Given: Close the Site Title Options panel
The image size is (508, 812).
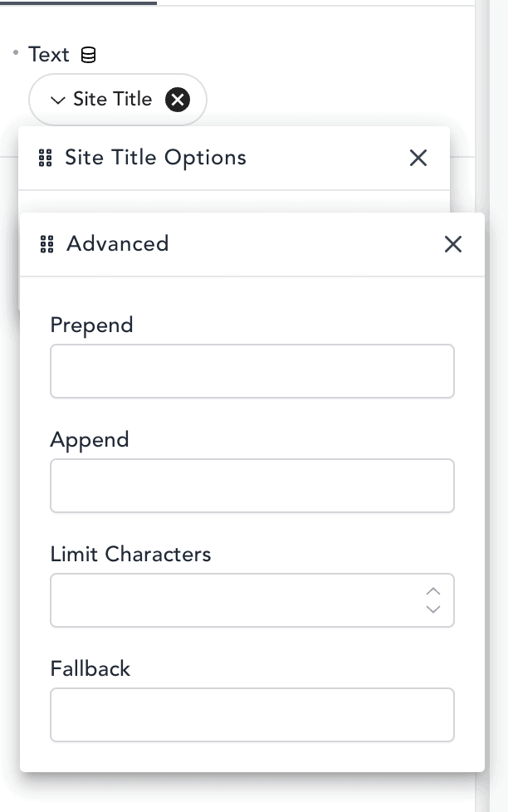Looking at the screenshot, I should click(x=418, y=158).
